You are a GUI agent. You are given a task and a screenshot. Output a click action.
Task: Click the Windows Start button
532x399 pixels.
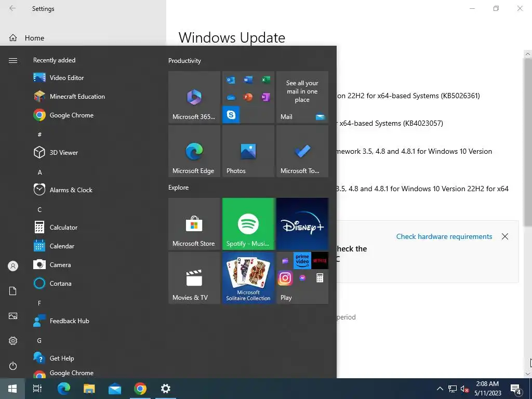[x=12, y=389]
